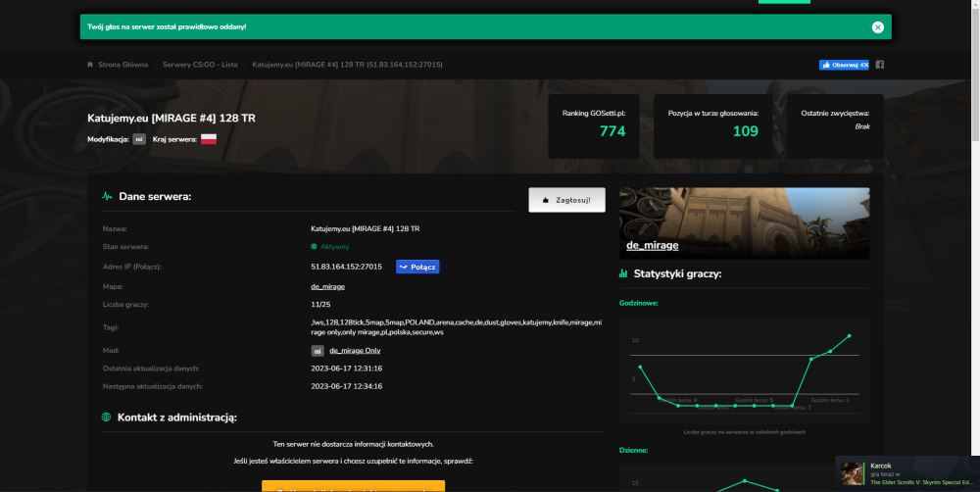Click the server name in Nazwa row
The image size is (980, 492).
click(x=365, y=228)
